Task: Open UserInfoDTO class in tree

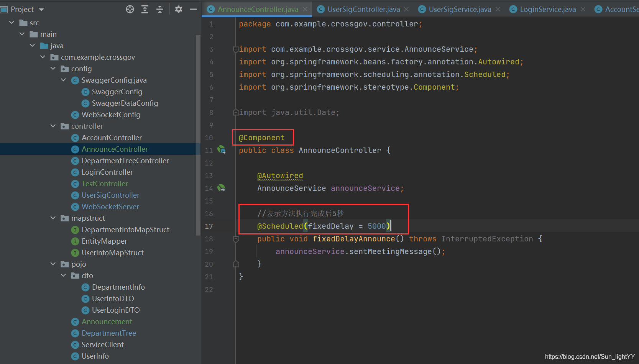Action: click(x=113, y=298)
